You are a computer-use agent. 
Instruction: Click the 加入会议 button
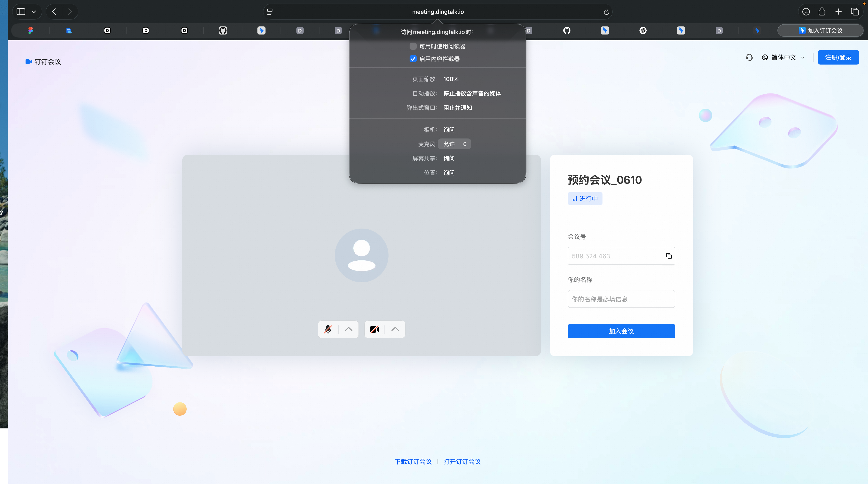[621, 331]
